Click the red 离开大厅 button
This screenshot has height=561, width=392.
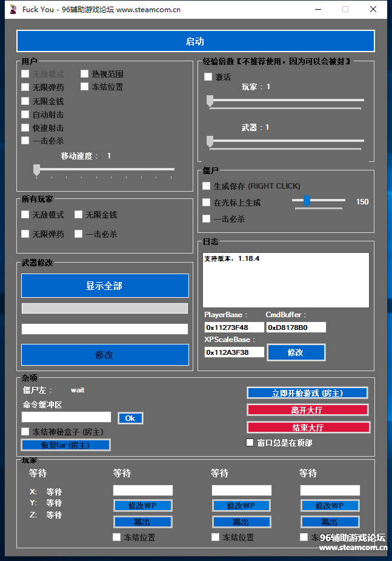(x=307, y=410)
